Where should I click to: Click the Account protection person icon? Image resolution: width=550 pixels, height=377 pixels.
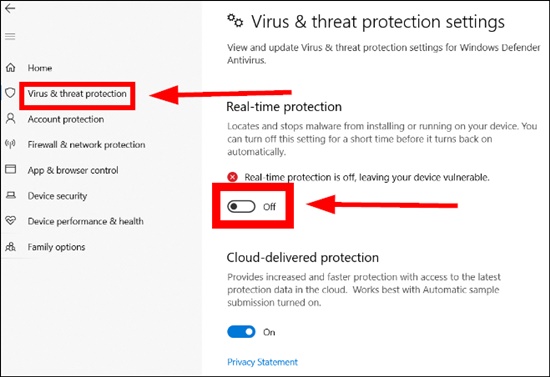click(11, 119)
